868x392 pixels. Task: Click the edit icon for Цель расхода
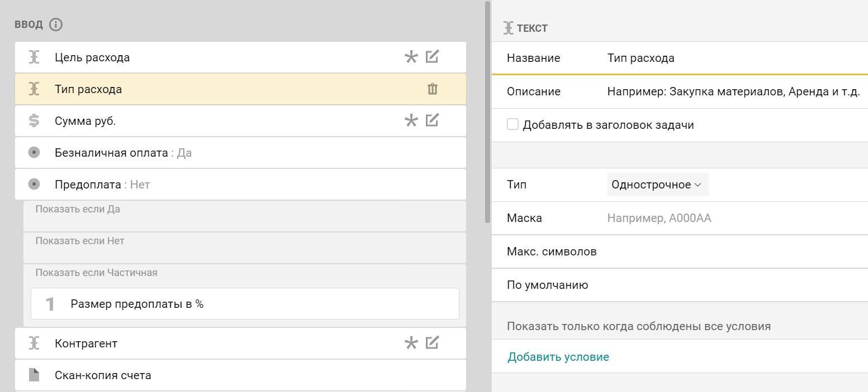pos(432,57)
